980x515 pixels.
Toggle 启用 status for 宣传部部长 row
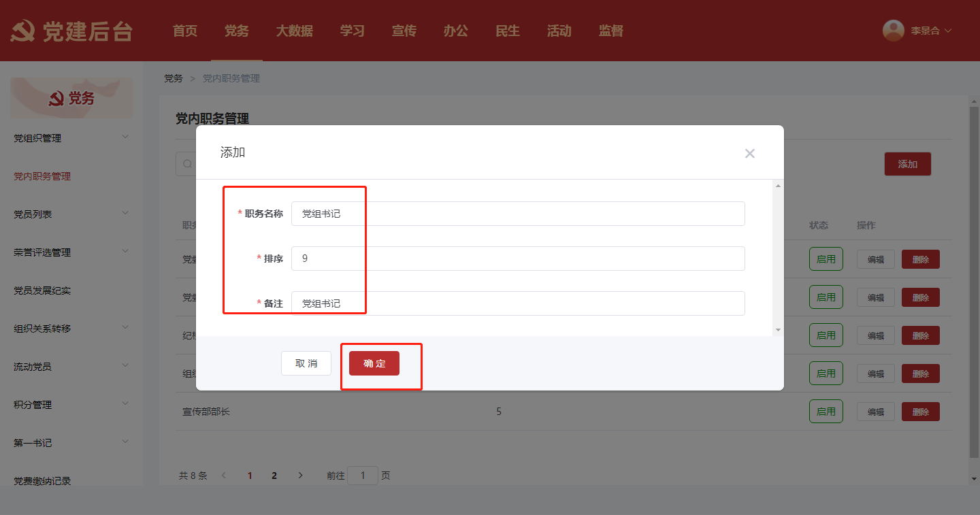coord(826,412)
